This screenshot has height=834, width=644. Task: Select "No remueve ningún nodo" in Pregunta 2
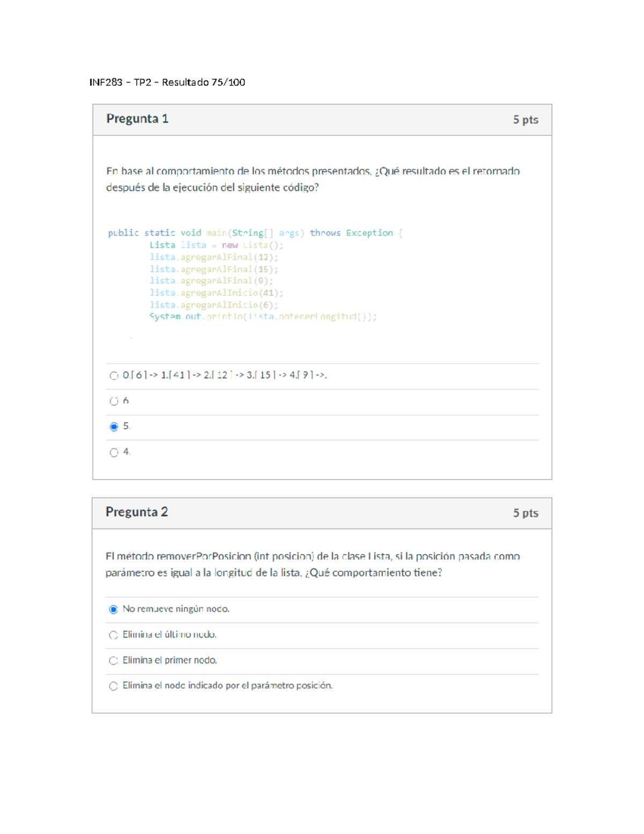113,610
